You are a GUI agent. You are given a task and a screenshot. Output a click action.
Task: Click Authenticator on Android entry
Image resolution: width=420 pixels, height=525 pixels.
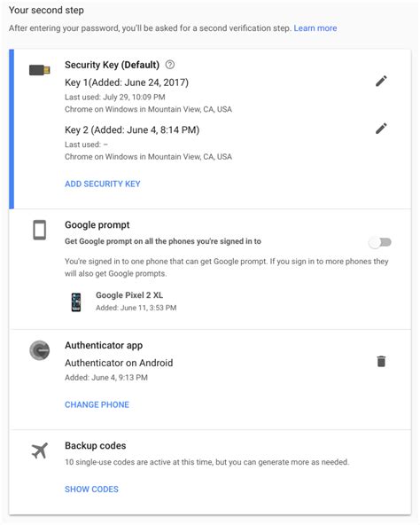point(119,363)
